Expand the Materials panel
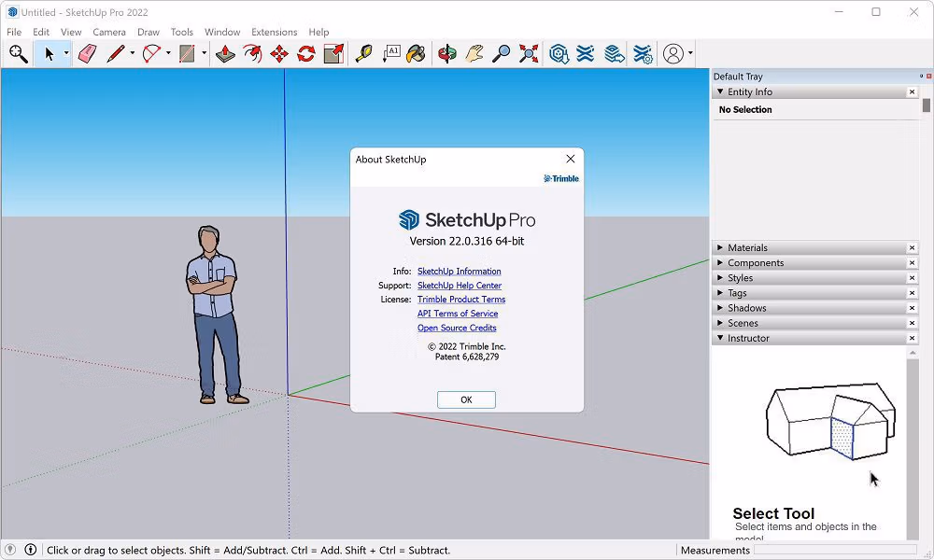Image resolution: width=934 pixels, height=560 pixels. click(x=720, y=247)
